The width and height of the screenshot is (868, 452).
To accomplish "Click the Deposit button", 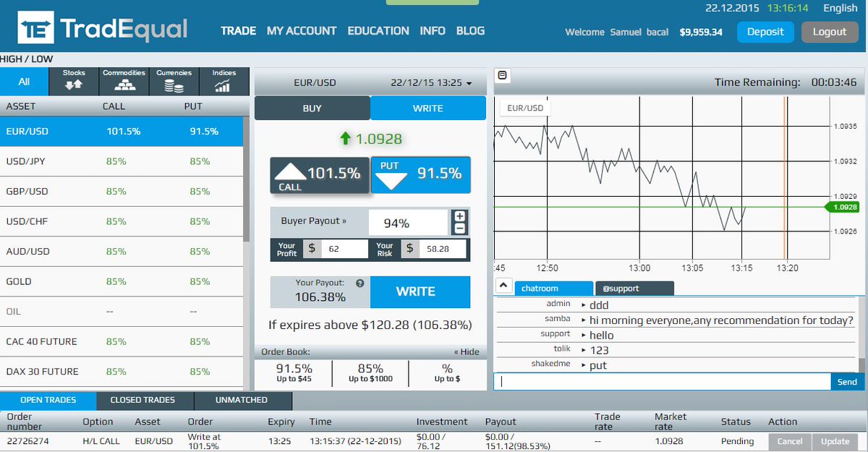I will [x=765, y=32].
